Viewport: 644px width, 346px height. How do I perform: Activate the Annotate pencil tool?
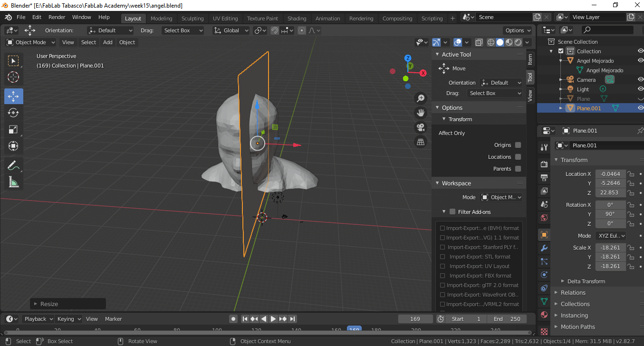click(x=13, y=165)
